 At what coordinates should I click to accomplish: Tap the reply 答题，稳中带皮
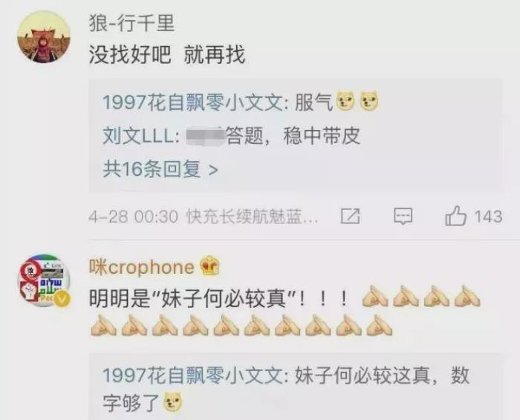point(293,136)
